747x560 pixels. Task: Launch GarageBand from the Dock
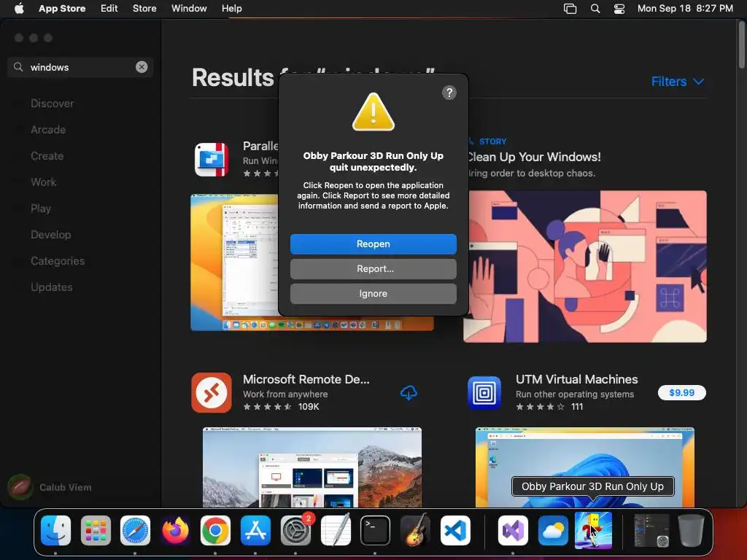coord(415,531)
